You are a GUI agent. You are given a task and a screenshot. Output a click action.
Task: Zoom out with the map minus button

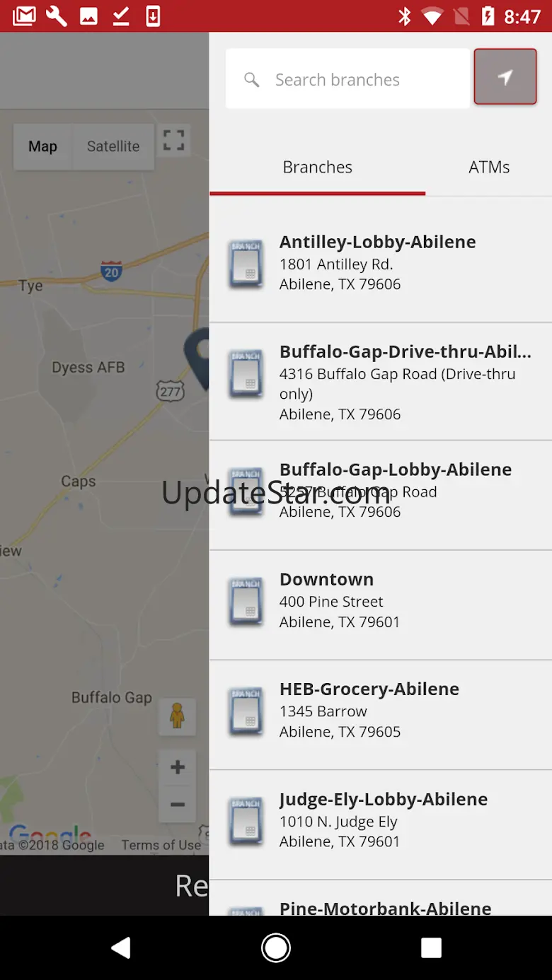[177, 805]
